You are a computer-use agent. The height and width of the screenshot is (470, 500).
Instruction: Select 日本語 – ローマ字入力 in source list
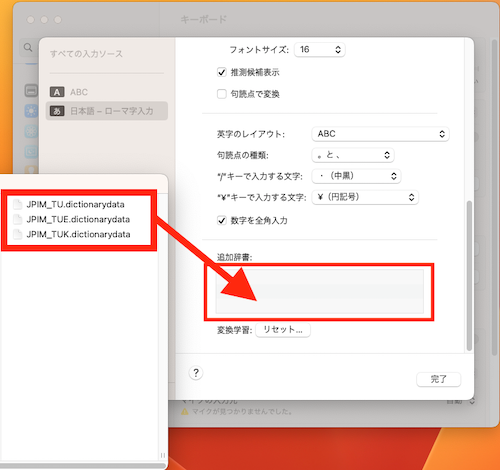(107, 111)
